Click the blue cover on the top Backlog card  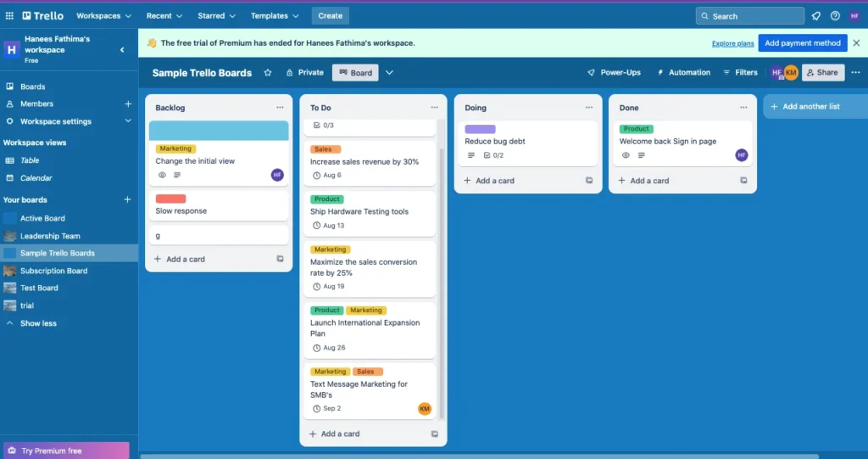point(219,131)
